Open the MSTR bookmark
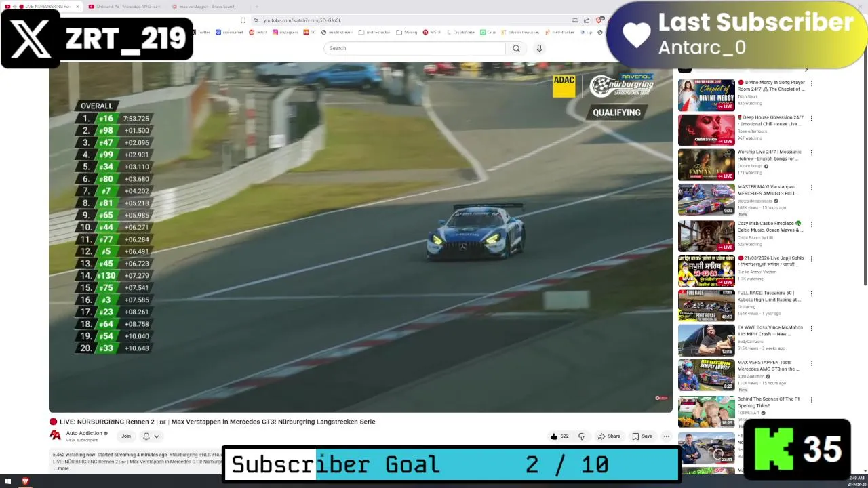This screenshot has width=868, height=488. coord(431,32)
